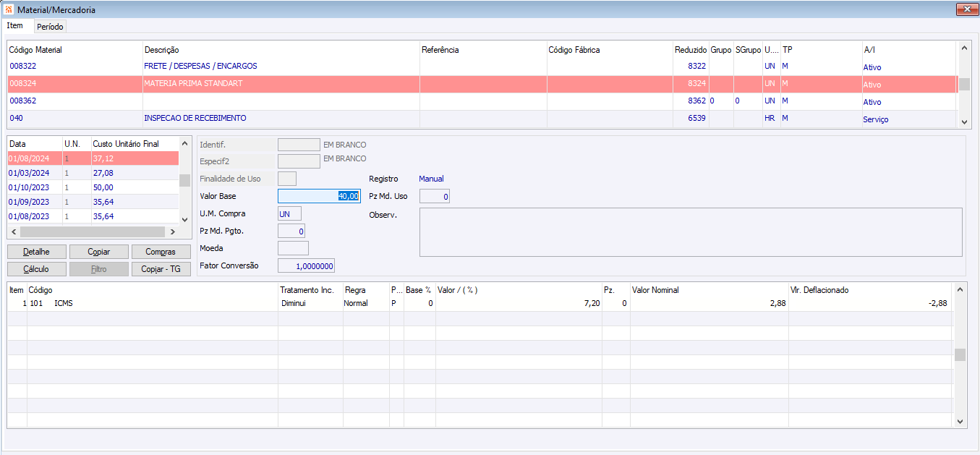Click the Manual registro value
The image size is (980, 455).
[x=431, y=179]
